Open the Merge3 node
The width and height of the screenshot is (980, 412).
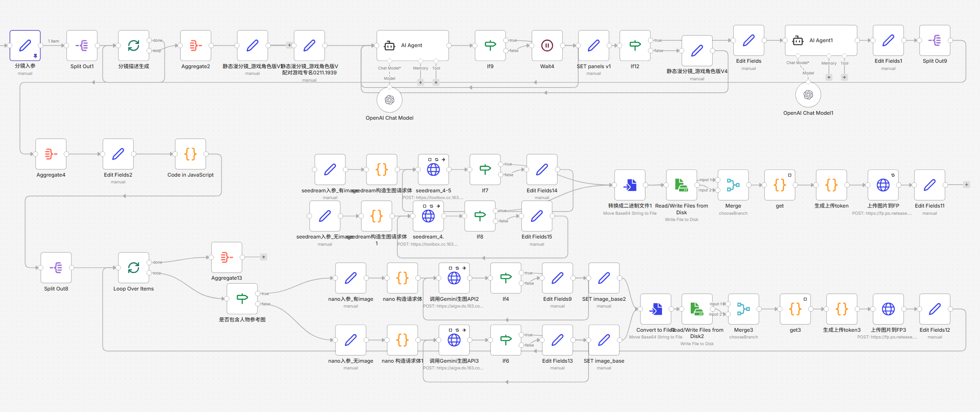(x=744, y=309)
